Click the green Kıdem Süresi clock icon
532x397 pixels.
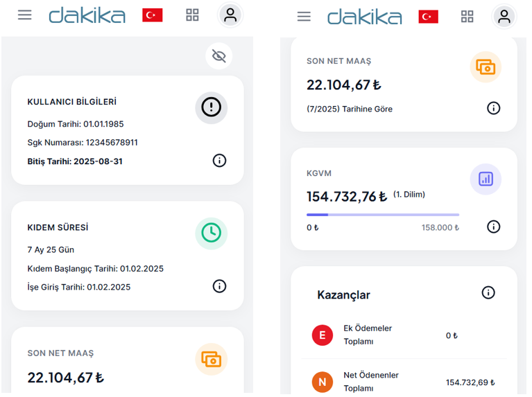pos(211,233)
